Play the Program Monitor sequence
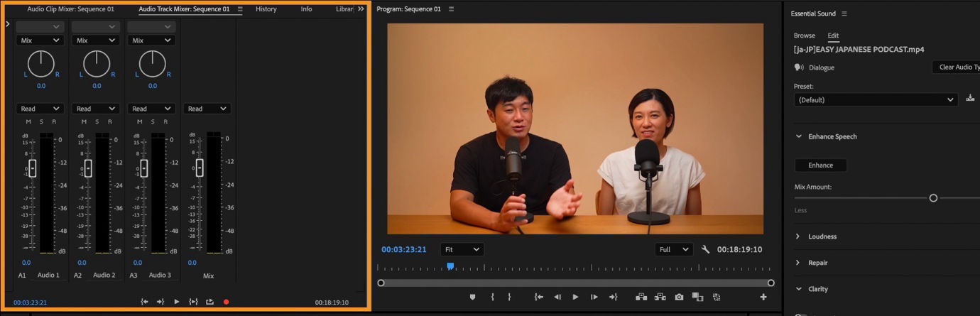The width and height of the screenshot is (980, 316). click(575, 297)
